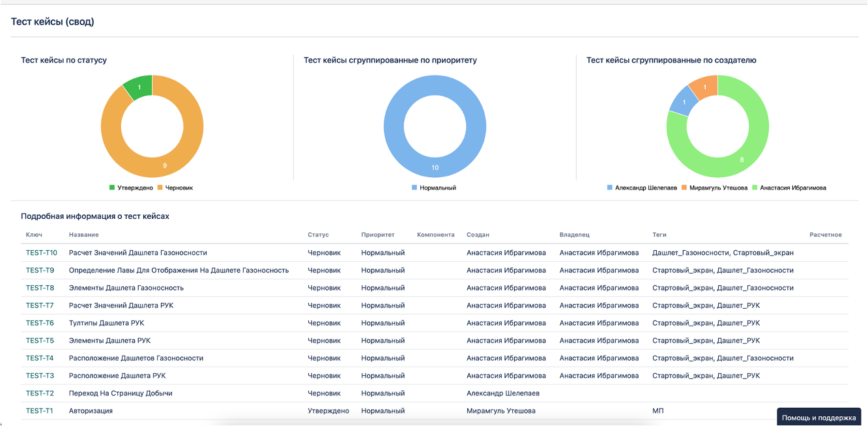Select name Авторизация in the table
Screen dimensions: 868x426
pyautogui.click(x=91, y=411)
